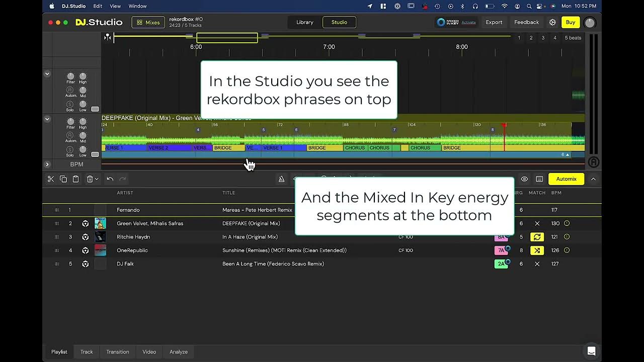The height and width of the screenshot is (362, 644).
Task: Collapse the panel with the chevron beside Automix
Action: (x=593, y=179)
